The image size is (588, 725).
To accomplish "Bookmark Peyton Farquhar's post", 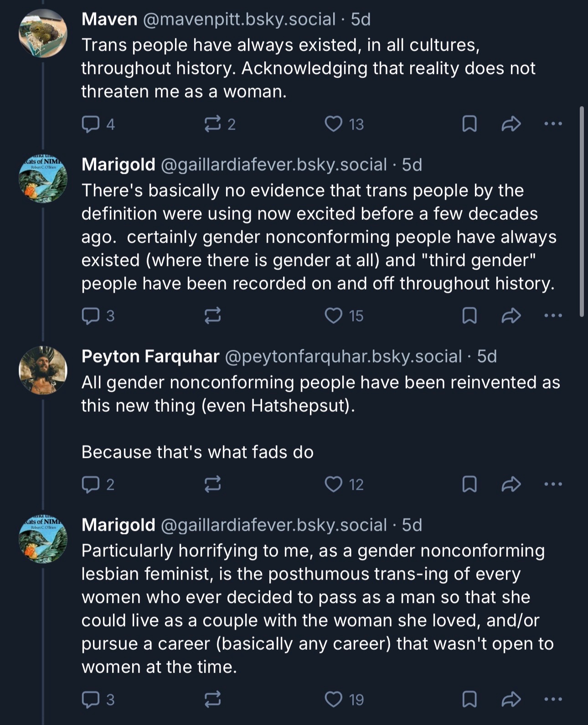I will coord(469,484).
